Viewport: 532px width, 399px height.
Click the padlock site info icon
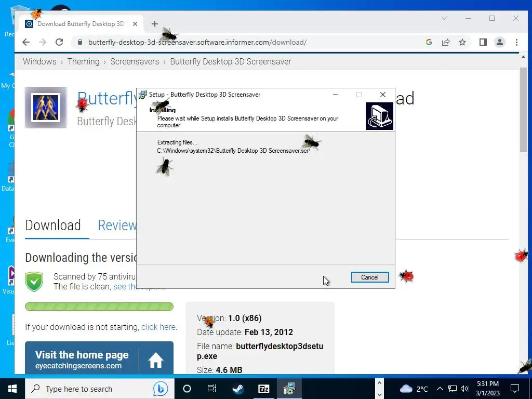(x=79, y=42)
